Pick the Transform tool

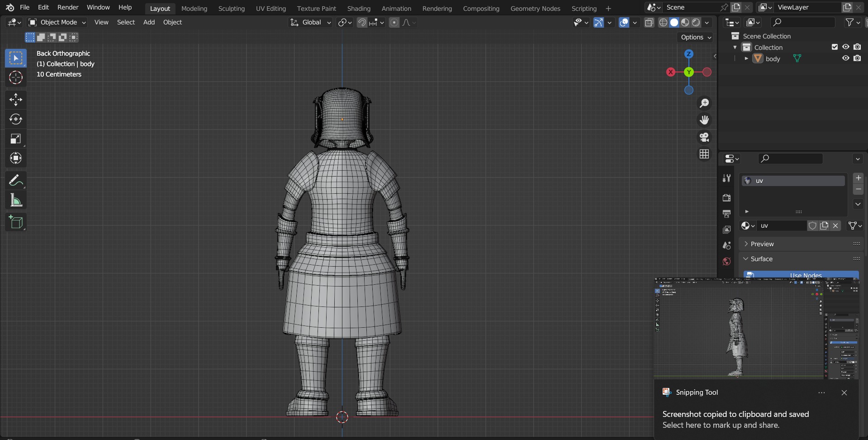[x=16, y=158]
